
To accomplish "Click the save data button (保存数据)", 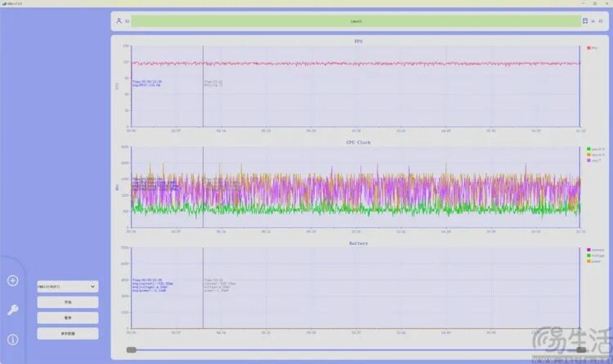I will coord(68,333).
